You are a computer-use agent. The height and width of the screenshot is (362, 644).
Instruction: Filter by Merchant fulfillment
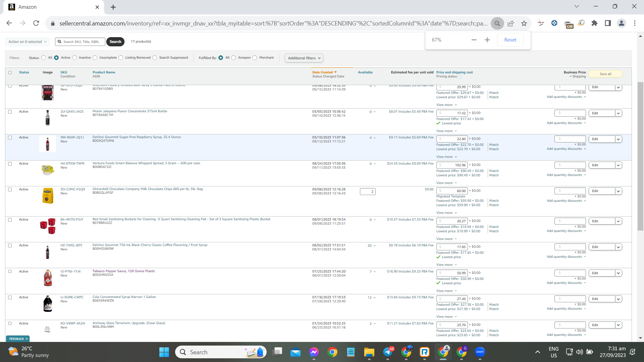coord(255,58)
